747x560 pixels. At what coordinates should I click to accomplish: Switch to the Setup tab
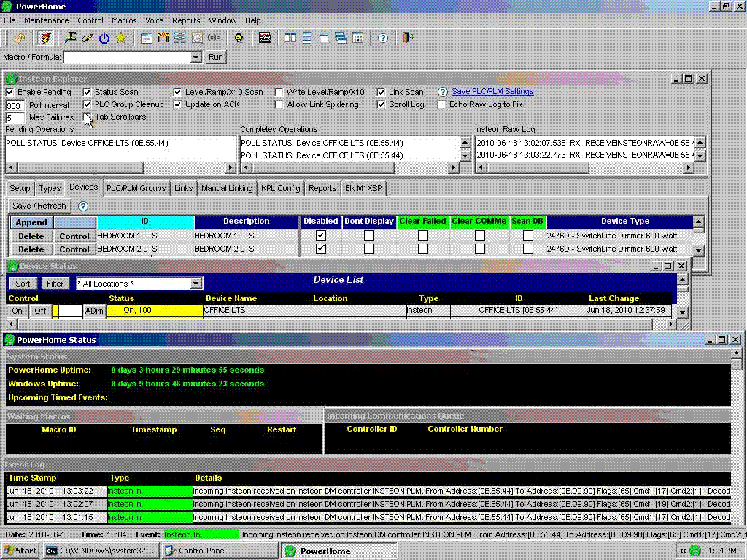point(20,189)
